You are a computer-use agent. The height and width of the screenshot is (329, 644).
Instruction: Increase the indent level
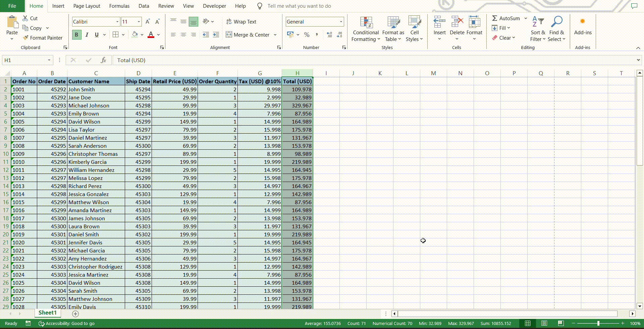pyautogui.click(x=216, y=35)
